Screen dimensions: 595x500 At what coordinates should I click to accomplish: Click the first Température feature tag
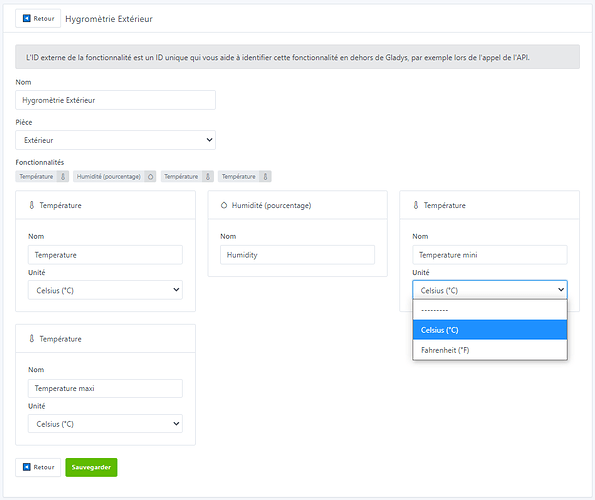(x=42, y=176)
